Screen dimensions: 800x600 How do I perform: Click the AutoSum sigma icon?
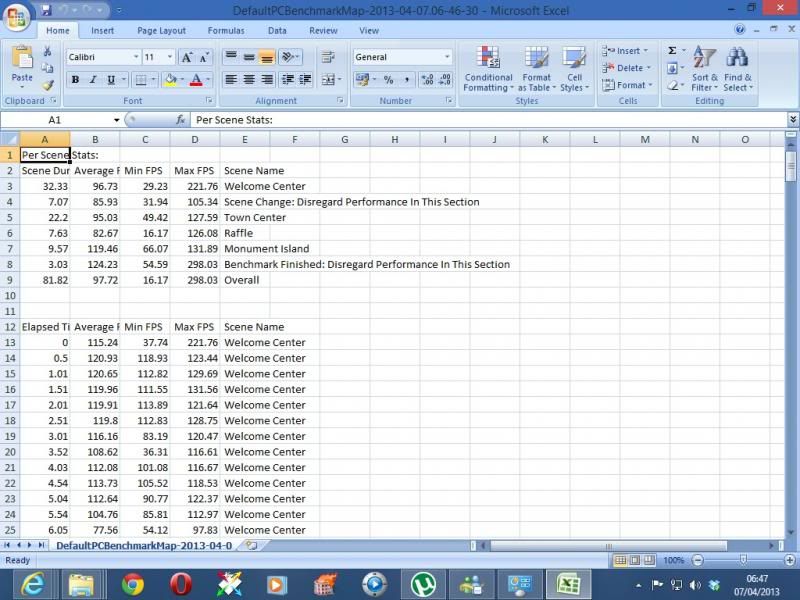click(672, 51)
